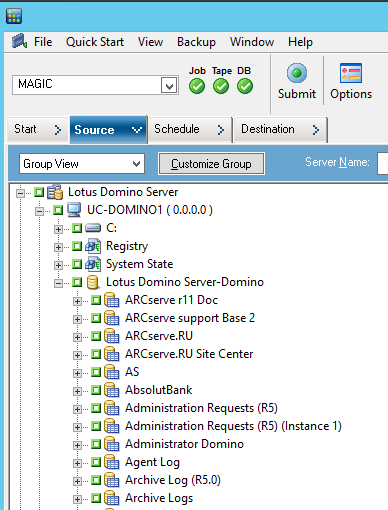
Task: Select the ARCserve.RU Site Center icon
Action: pos(112,354)
